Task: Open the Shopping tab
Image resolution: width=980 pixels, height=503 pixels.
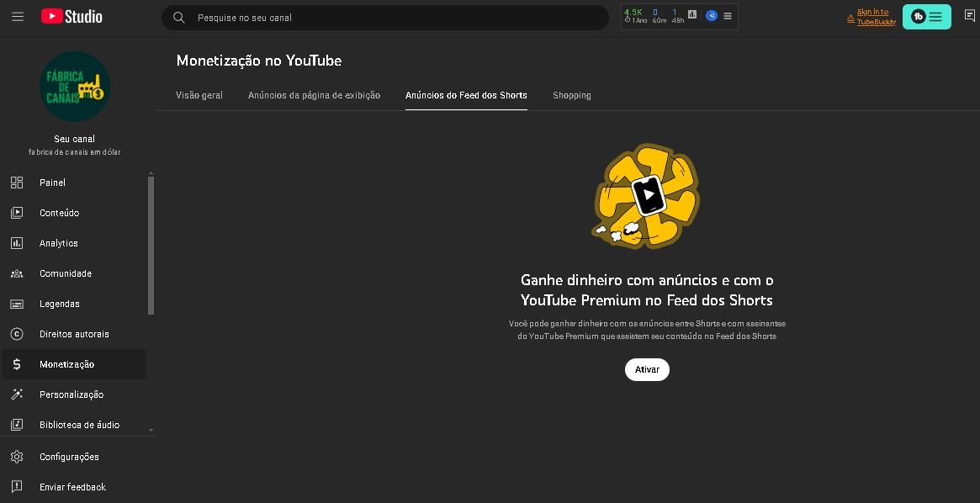Action: pos(572,96)
